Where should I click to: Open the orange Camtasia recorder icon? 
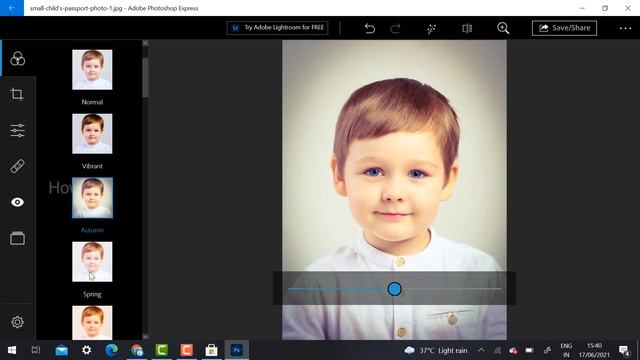[187, 350]
